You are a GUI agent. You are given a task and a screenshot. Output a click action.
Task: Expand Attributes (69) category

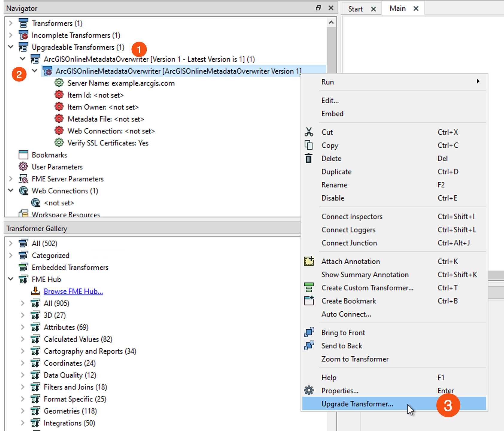(23, 327)
